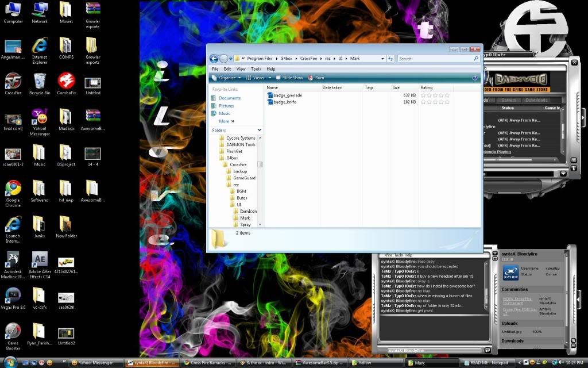Select the Spray folder in tree
Viewport: 588px width, 368px height.
(245, 225)
